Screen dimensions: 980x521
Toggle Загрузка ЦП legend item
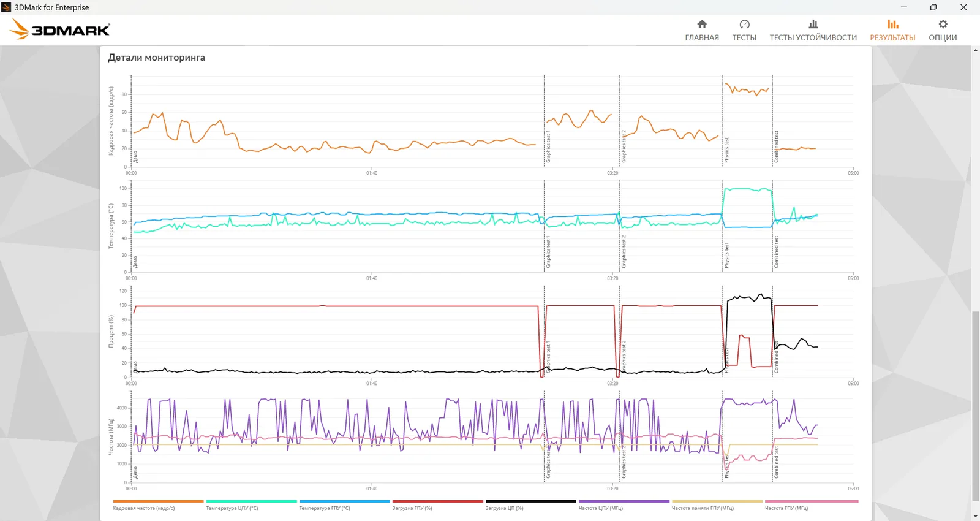tap(530, 505)
